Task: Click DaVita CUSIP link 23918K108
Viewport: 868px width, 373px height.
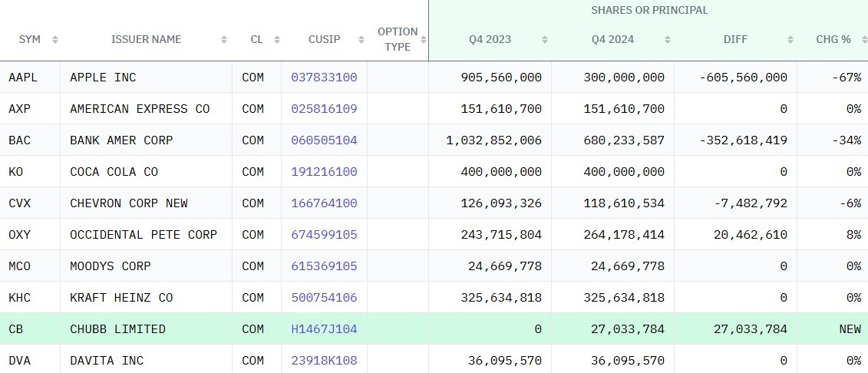Action: pos(324,361)
